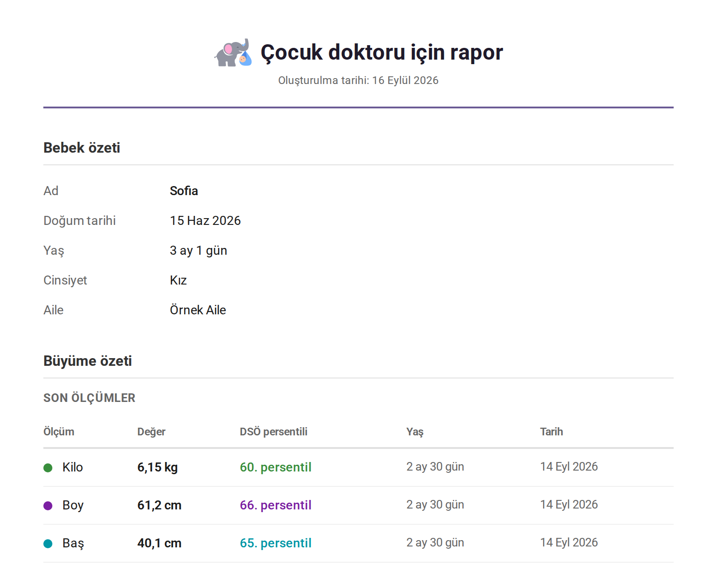This screenshot has height=588, width=717.
Task: Click the title 'Çocuk doktoru için rapor'
Action: (x=382, y=52)
